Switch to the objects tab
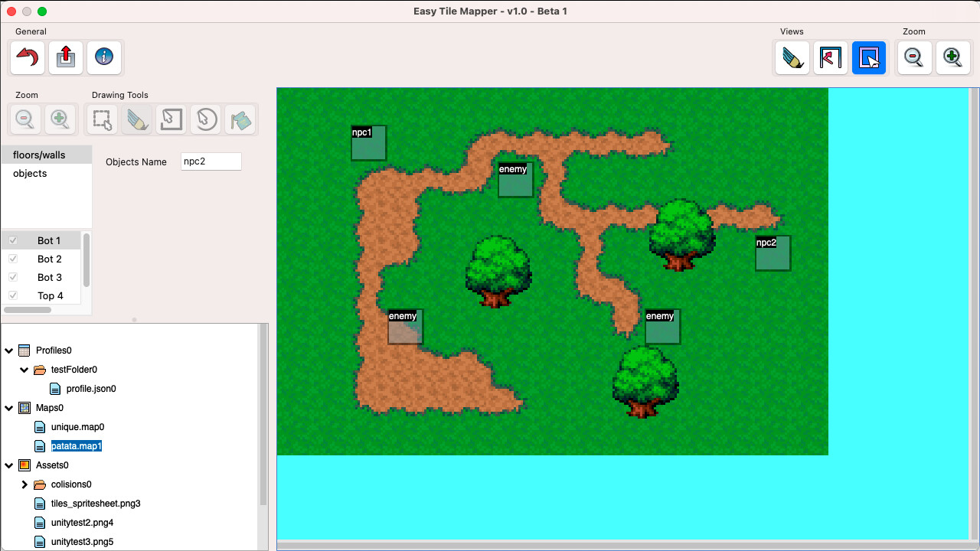The image size is (980, 551). pyautogui.click(x=30, y=173)
